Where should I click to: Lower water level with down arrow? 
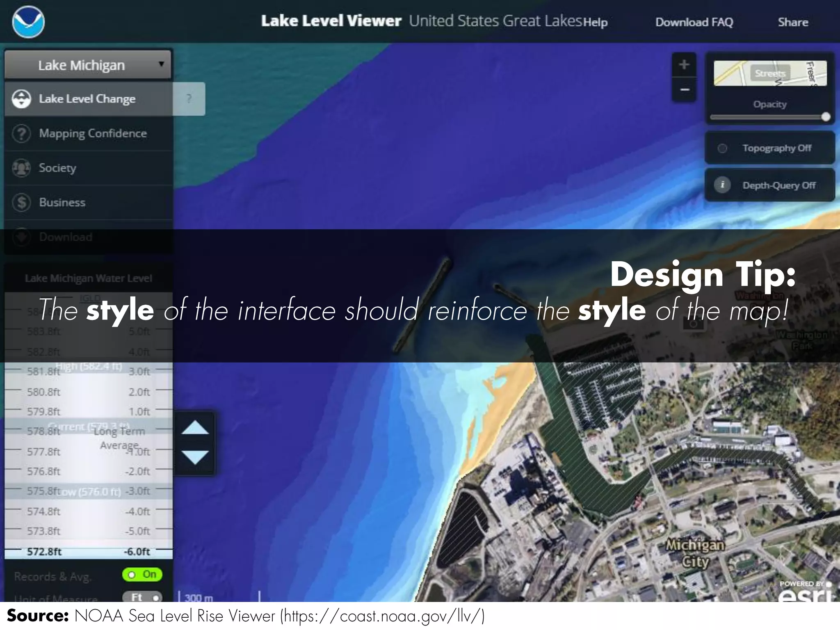(x=195, y=457)
